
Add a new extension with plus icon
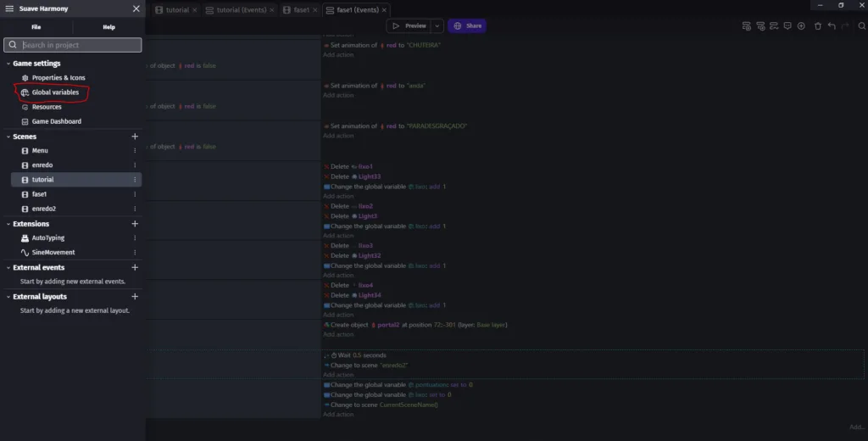135,224
